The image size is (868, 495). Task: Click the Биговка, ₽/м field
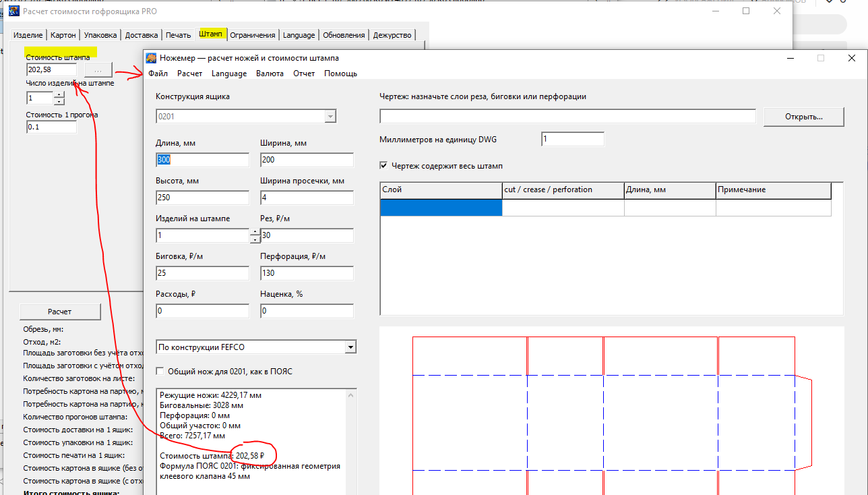(x=202, y=273)
